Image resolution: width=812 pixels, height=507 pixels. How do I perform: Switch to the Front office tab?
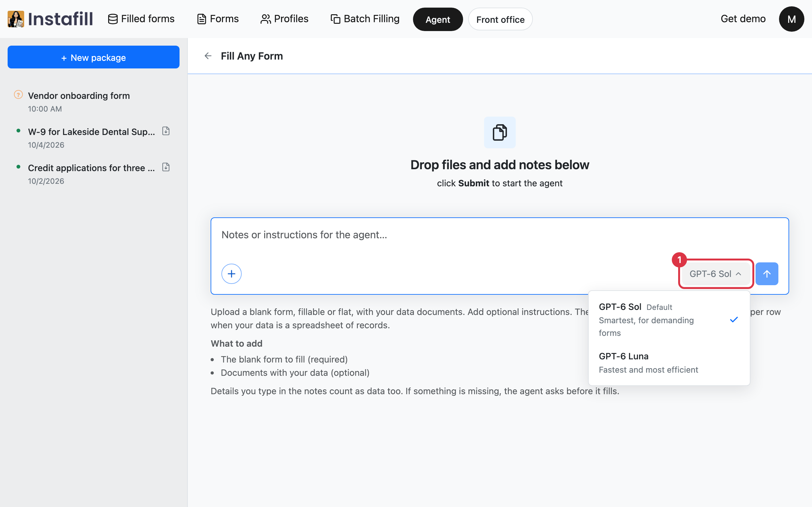[500, 19]
